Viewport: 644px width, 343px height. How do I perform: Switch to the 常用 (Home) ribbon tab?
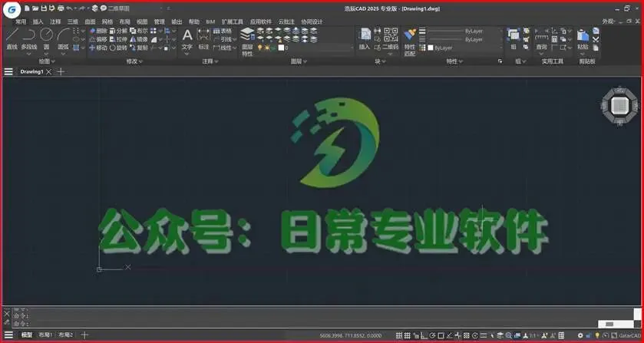pos(21,21)
